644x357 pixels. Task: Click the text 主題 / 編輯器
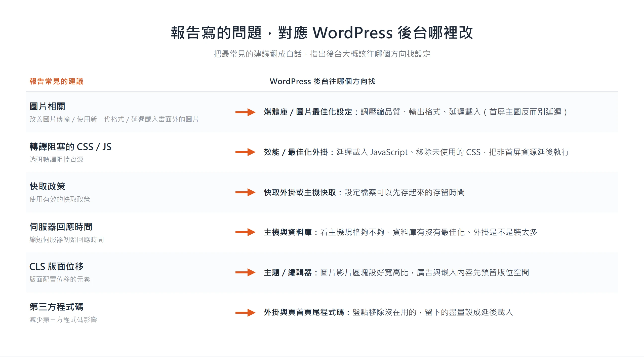pos(288,272)
